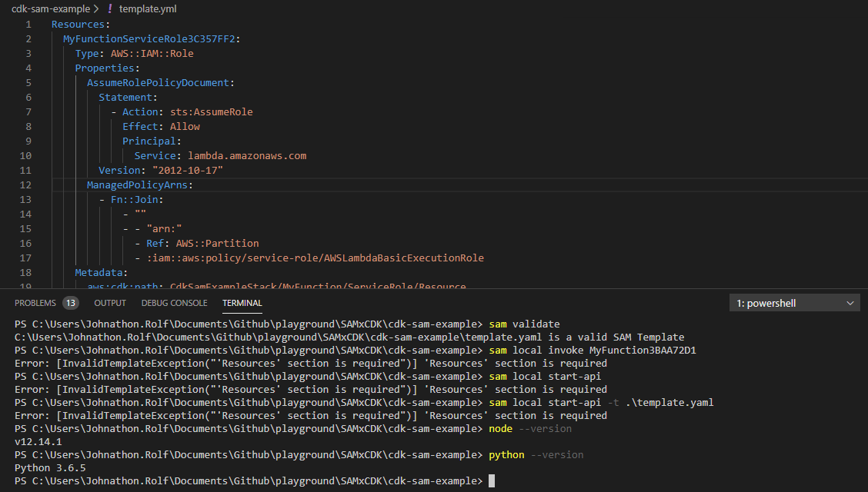Click 'Properties:' key on line 4

(108, 68)
